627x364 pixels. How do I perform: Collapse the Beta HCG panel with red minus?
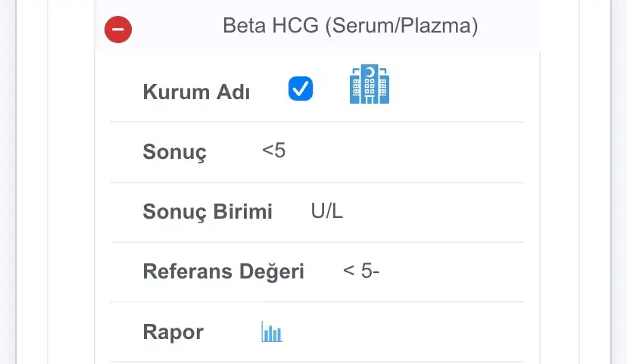pyautogui.click(x=118, y=30)
